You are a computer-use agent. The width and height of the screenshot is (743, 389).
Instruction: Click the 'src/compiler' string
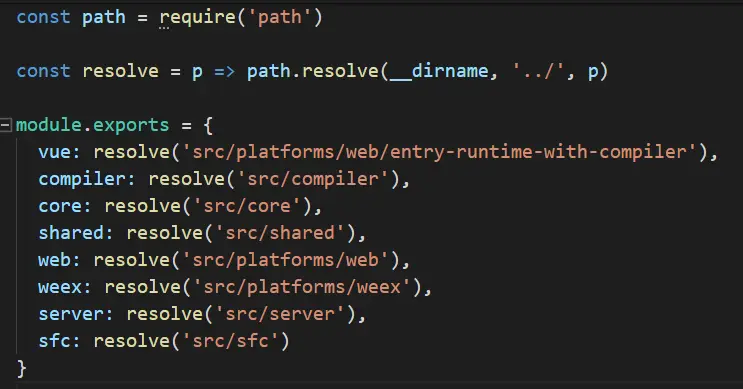pos(313,180)
